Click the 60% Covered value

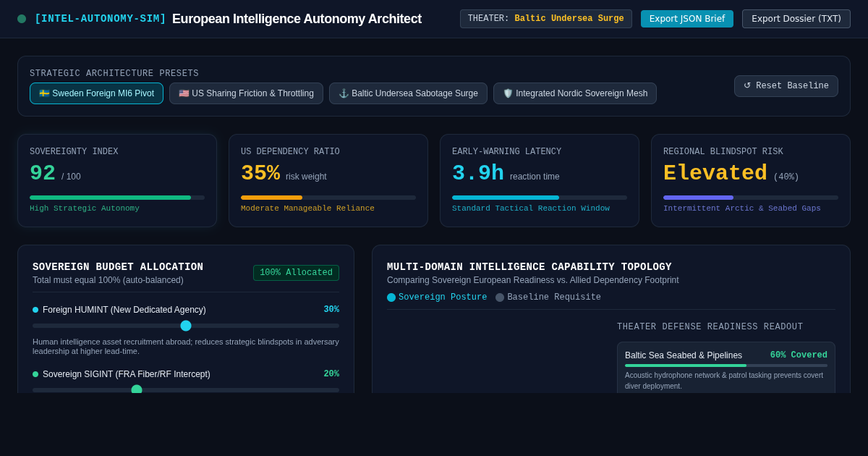pyautogui.click(x=799, y=355)
